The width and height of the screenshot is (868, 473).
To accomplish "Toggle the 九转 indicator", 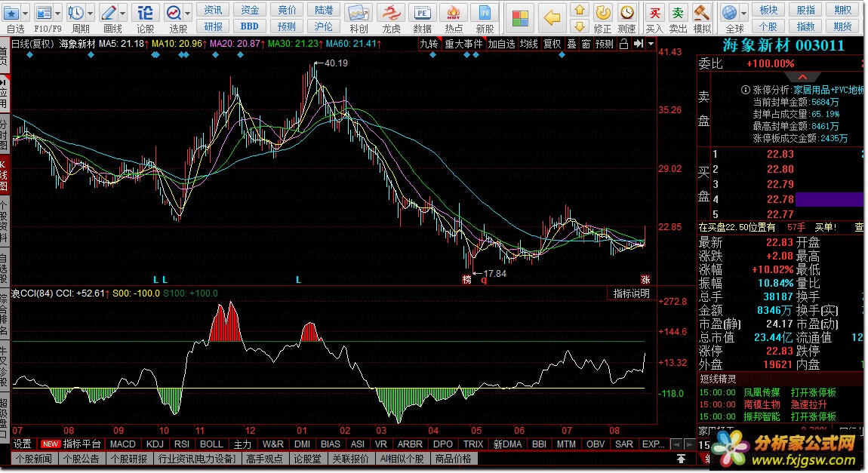I will (x=429, y=44).
